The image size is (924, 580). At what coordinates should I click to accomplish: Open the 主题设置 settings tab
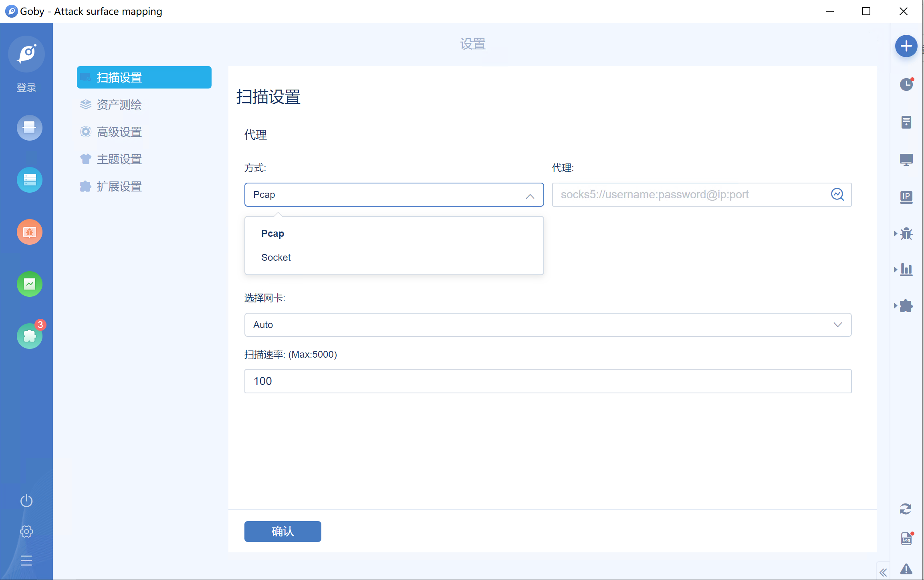point(144,159)
